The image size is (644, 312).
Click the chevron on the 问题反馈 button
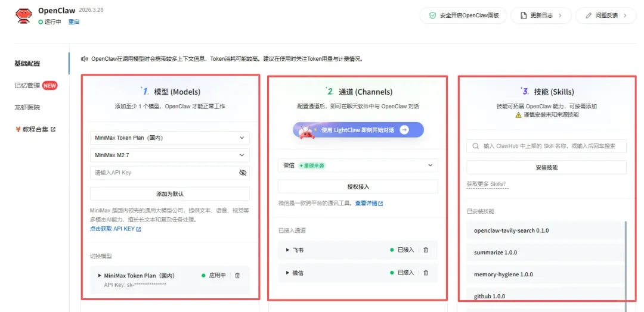(x=625, y=15)
